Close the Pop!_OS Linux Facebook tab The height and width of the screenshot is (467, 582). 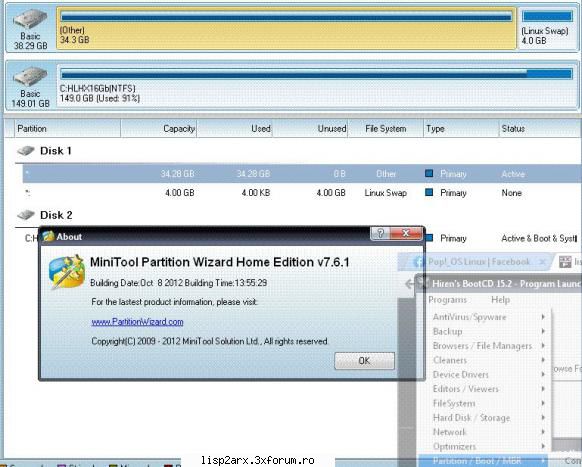[x=543, y=262]
